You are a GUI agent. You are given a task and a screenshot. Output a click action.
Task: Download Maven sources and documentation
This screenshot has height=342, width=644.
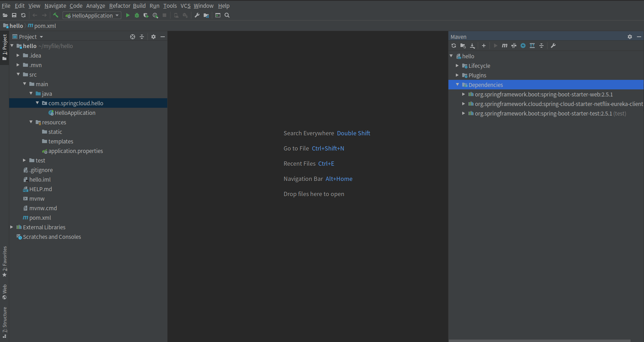point(472,46)
